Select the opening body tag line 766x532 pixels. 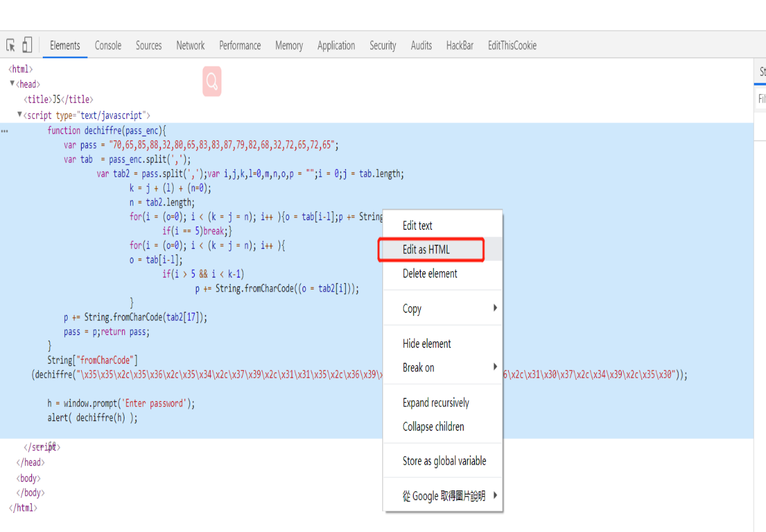[29, 478]
